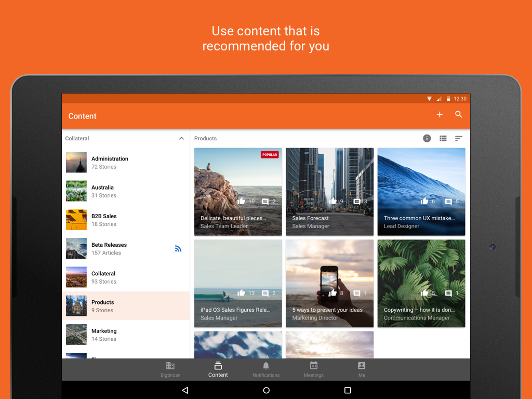Like the Copywriting story

[424, 293]
